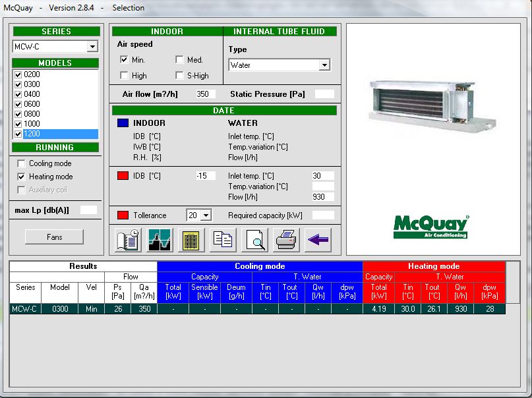Click the Air flow input field
Image resolution: width=532 pixels, height=398 pixels.
(x=206, y=94)
